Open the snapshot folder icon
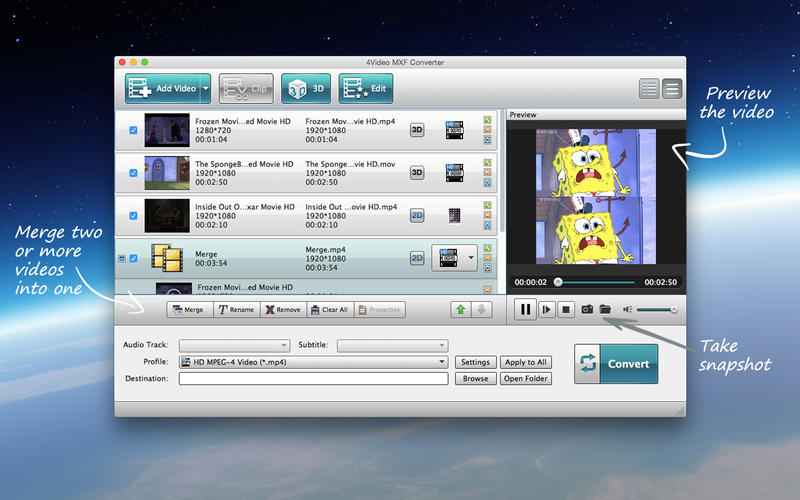This screenshot has height=500, width=800. [x=605, y=309]
